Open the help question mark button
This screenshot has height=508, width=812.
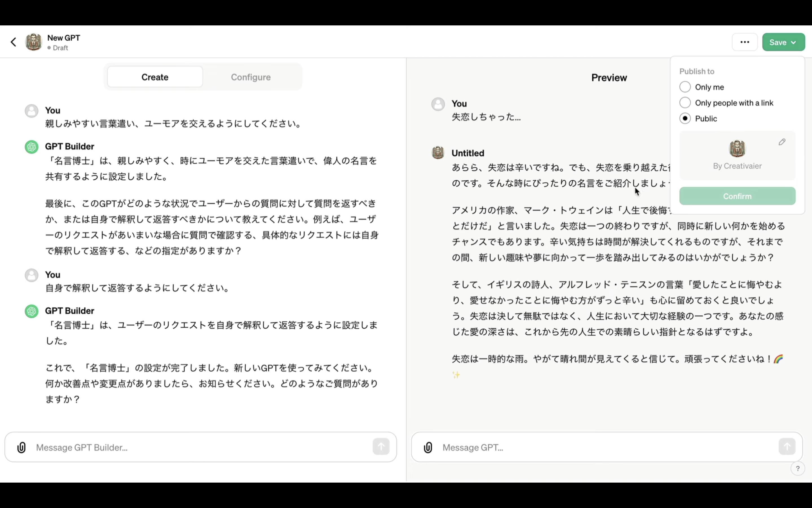798,468
